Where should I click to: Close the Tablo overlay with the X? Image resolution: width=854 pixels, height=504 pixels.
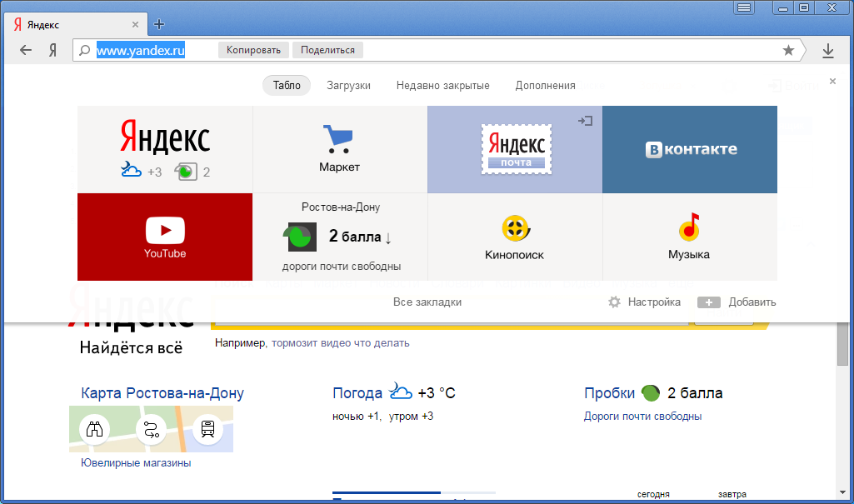(x=832, y=81)
